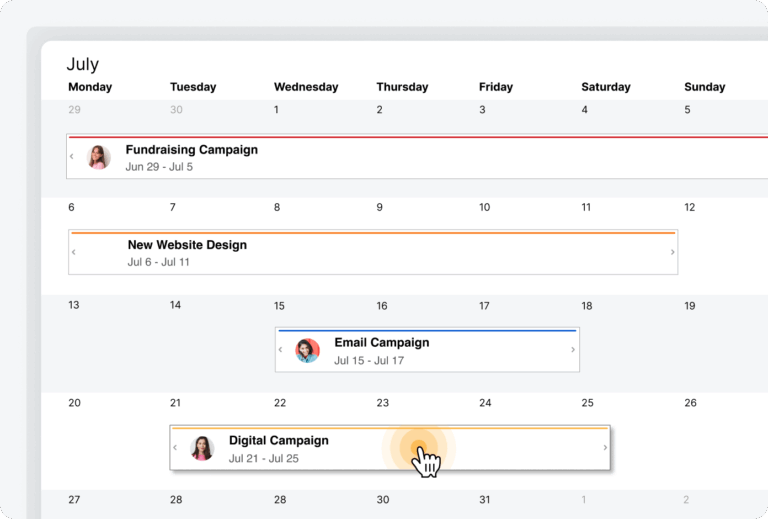Select day 30 on the calendar
This screenshot has height=519, width=768.
[383, 500]
